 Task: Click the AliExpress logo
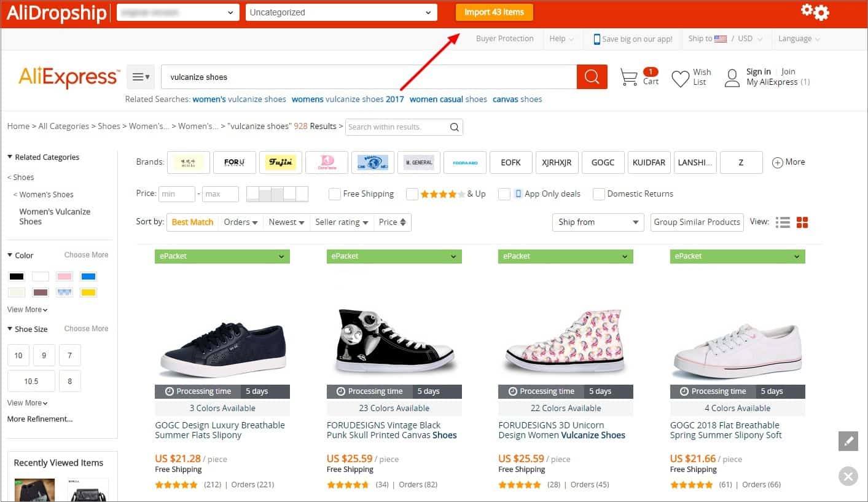point(69,77)
